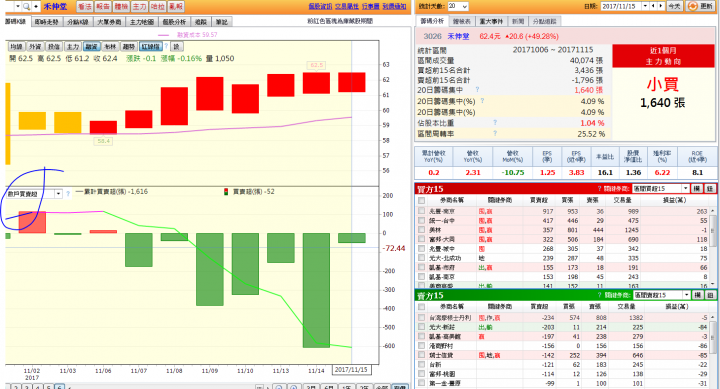Image resolution: width=720 pixels, height=389 pixels.
Task: Click 橫 button in 買方15 header
Action: coord(697,188)
